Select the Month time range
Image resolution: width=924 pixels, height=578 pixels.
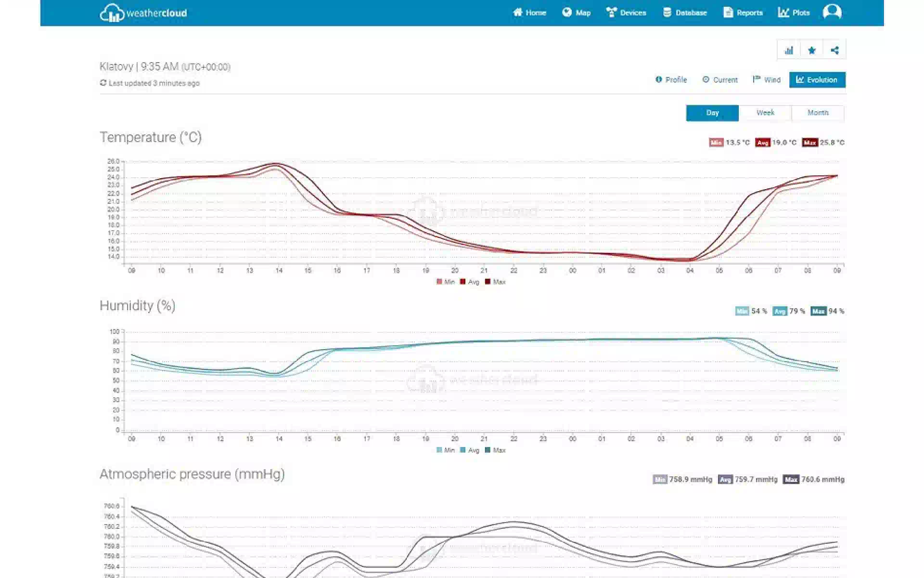pos(818,113)
